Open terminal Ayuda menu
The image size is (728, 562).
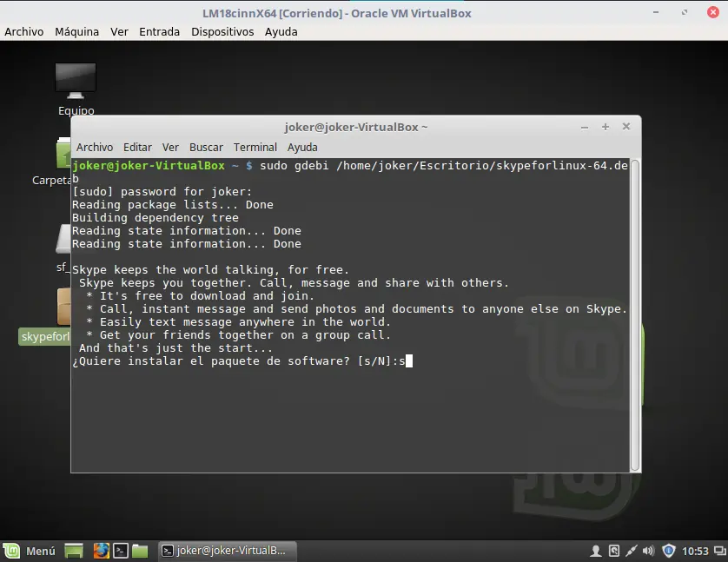[302, 148]
